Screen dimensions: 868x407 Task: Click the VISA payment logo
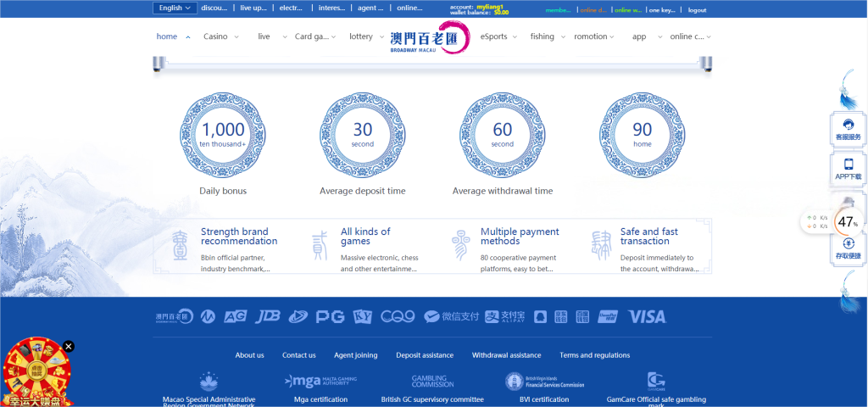pyautogui.click(x=647, y=316)
